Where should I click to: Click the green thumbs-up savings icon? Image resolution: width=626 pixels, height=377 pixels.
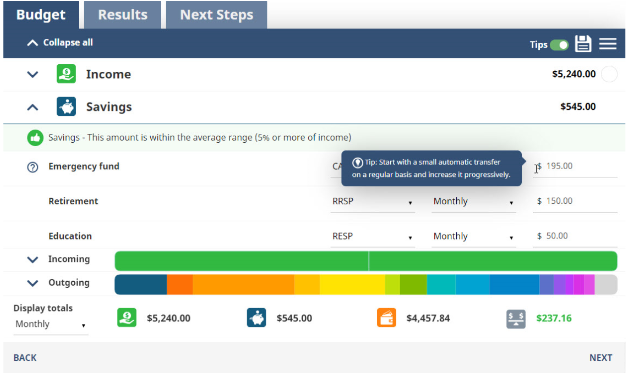pyautogui.click(x=35, y=138)
